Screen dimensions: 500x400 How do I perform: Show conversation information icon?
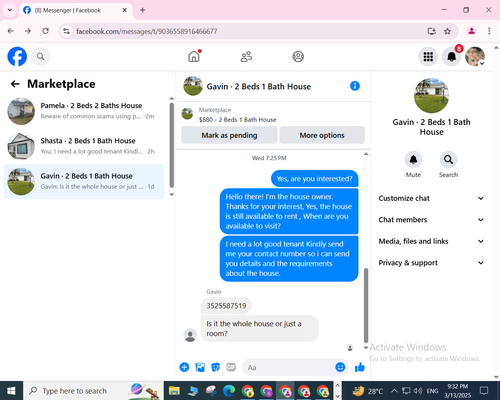pos(355,86)
